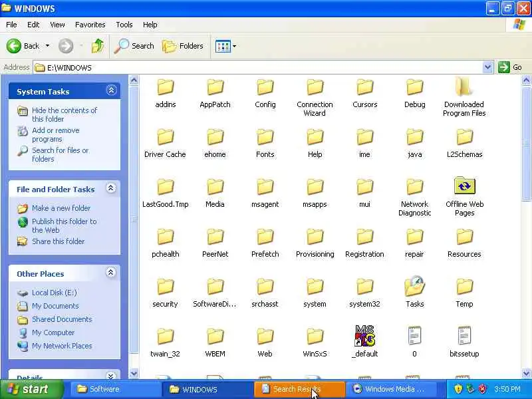Click Make a new folder link
Screen dimensions: 532x399
click(x=61, y=208)
